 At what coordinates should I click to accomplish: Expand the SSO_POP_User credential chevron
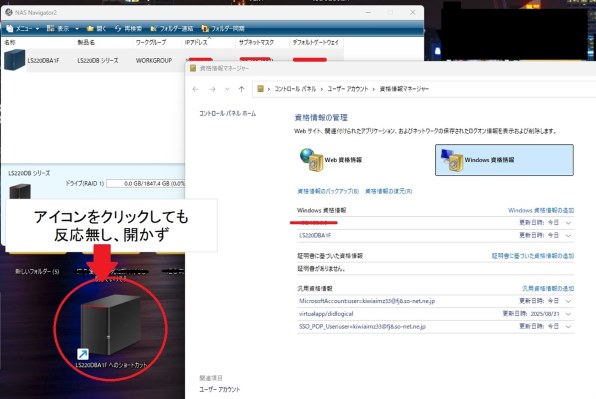[568, 326]
